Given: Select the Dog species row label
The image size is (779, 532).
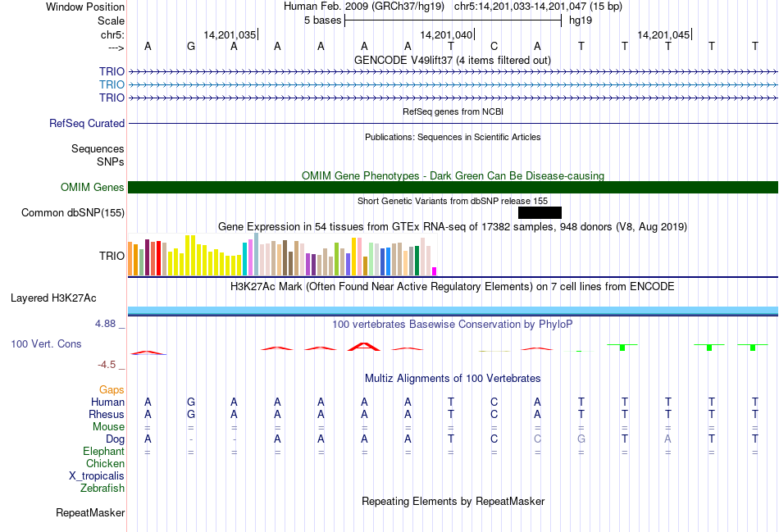Looking at the screenshot, I should point(116,439).
